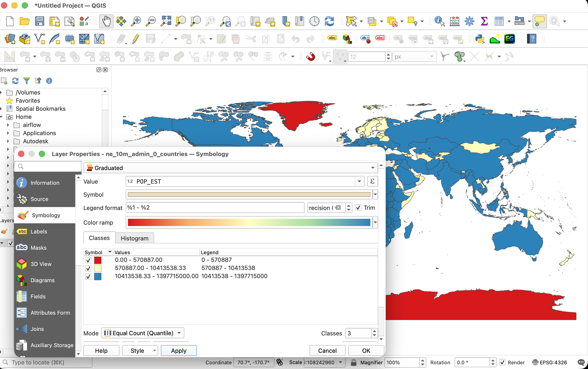Open the Color ramp dropdown arrow
Viewport: 588px width, 369px height.
375,222
